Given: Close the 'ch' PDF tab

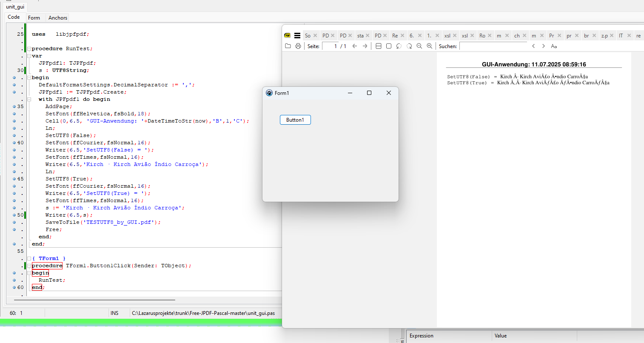Looking at the screenshot, I should tap(524, 36).
